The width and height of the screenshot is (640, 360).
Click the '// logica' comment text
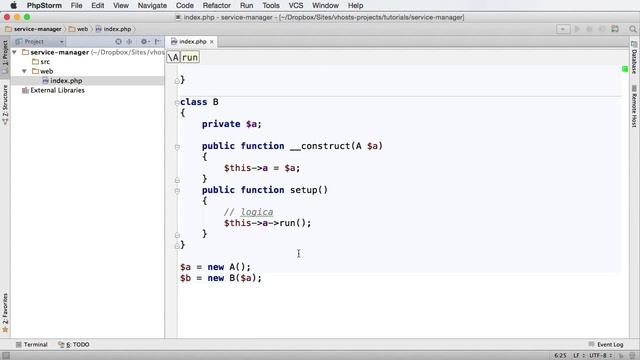pyautogui.click(x=249, y=212)
